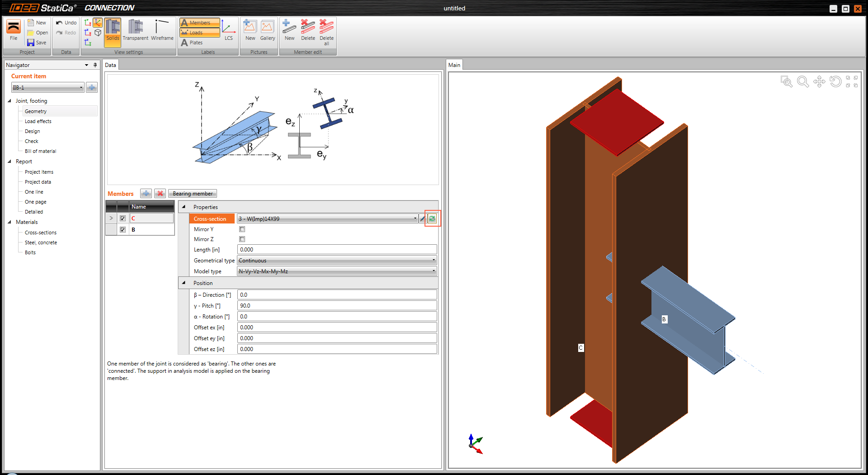Click the Save button

37,43
